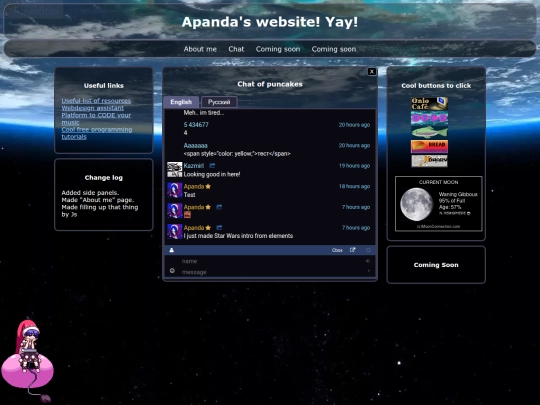Click the BREAD button badge
Image resolution: width=540 pixels, height=405 pixels.
click(x=429, y=146)
